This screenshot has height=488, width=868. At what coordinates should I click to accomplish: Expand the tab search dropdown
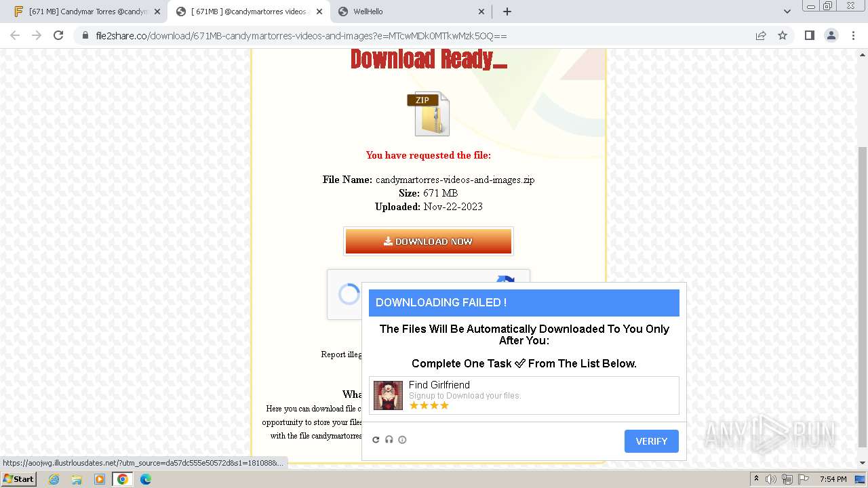coord(787,12)
